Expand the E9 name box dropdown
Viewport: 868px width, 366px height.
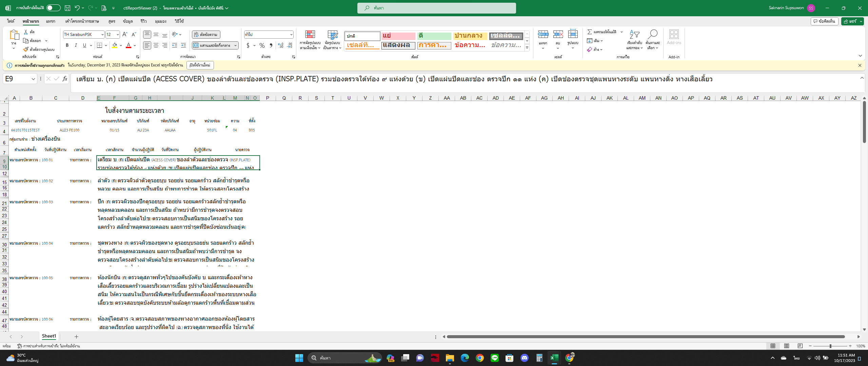tap(33, 79)
